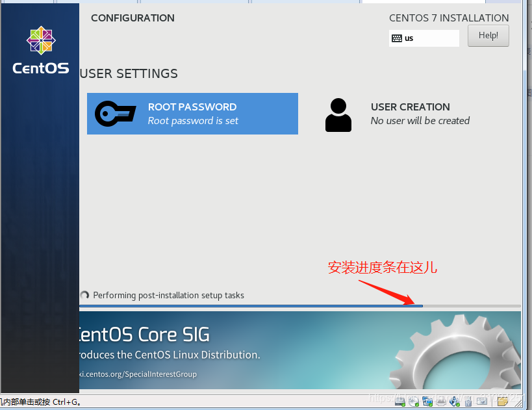The image size is (532, 410).
Task: Click the 'Performing post-installation setup tasks' text
Action: tap(169, 295)
